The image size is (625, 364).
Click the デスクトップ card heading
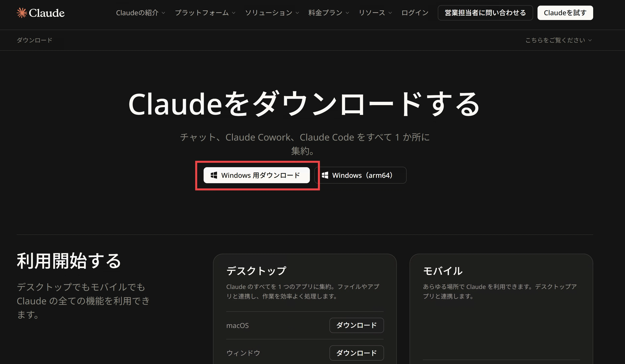(256, 271)
